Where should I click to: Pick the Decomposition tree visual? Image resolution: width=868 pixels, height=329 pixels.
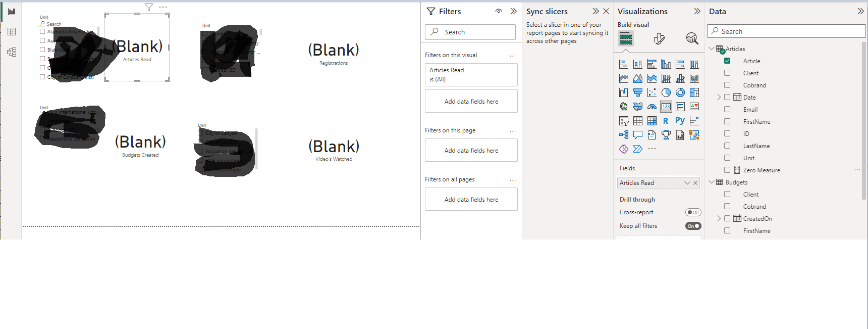[x=624, y=135]
